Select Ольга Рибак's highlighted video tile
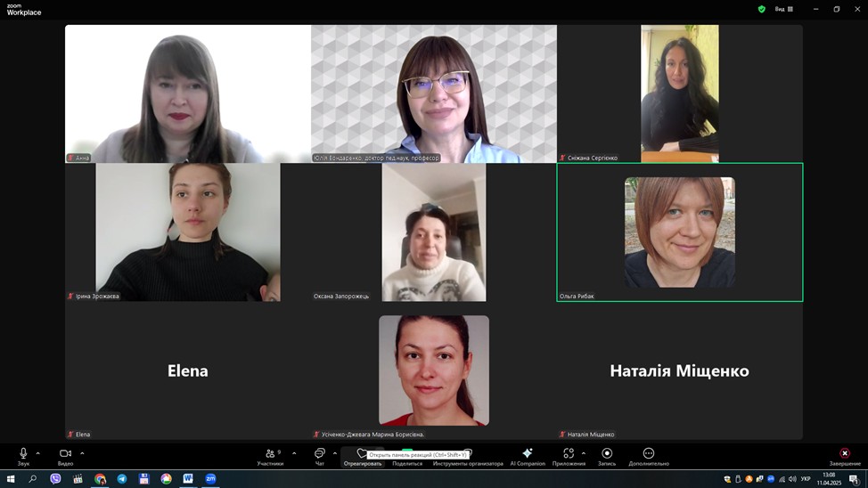The width and height of the screenshot is (868, 488). pos(679,232)
